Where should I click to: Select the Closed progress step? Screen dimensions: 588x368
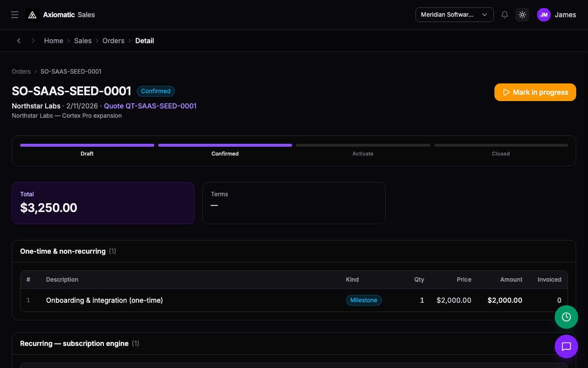[x=501, y=150]
